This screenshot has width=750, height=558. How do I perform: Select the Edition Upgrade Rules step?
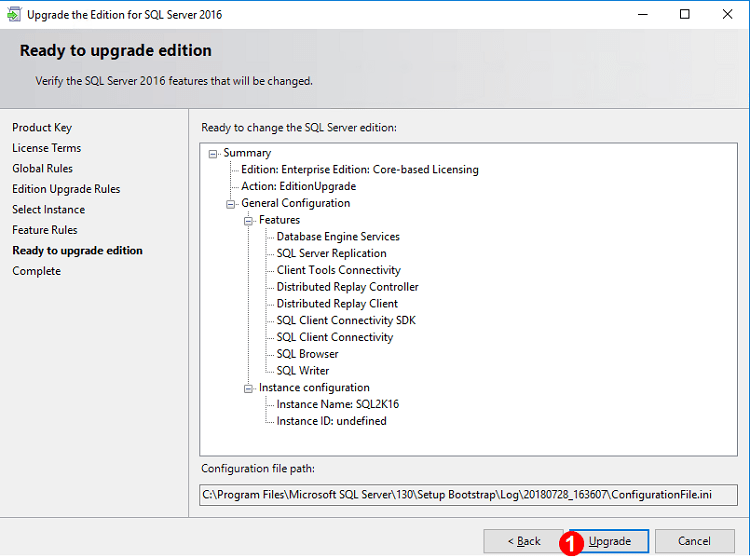(x=66, y=189)
